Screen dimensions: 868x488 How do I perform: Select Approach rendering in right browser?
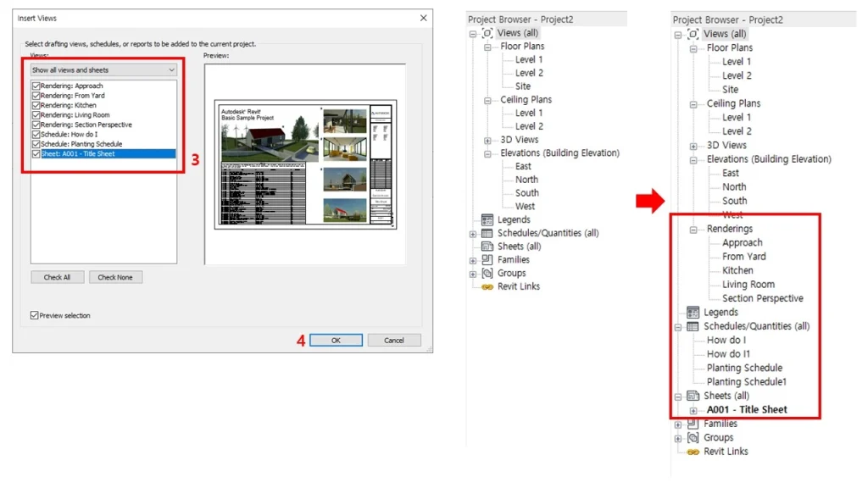[742, 243]
